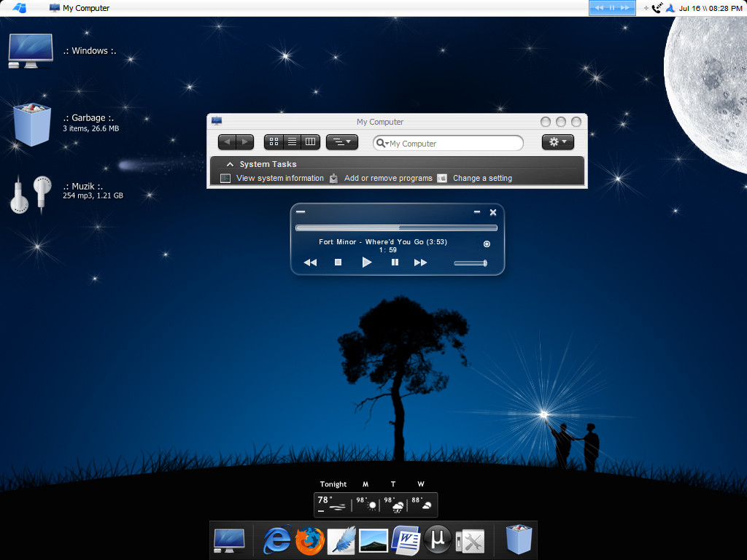
Task: Switch to icon grid view in My Computer
Action: click(x=274, y=142)
